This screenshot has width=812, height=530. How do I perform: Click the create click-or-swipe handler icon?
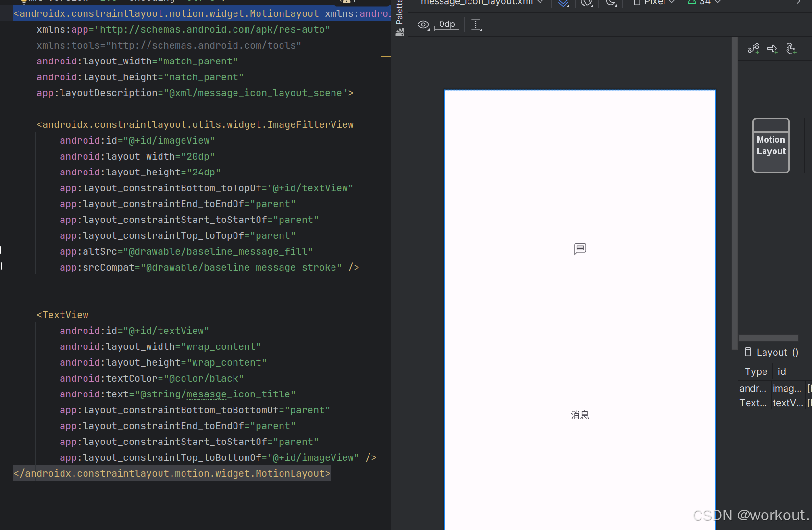coord(792,49)
